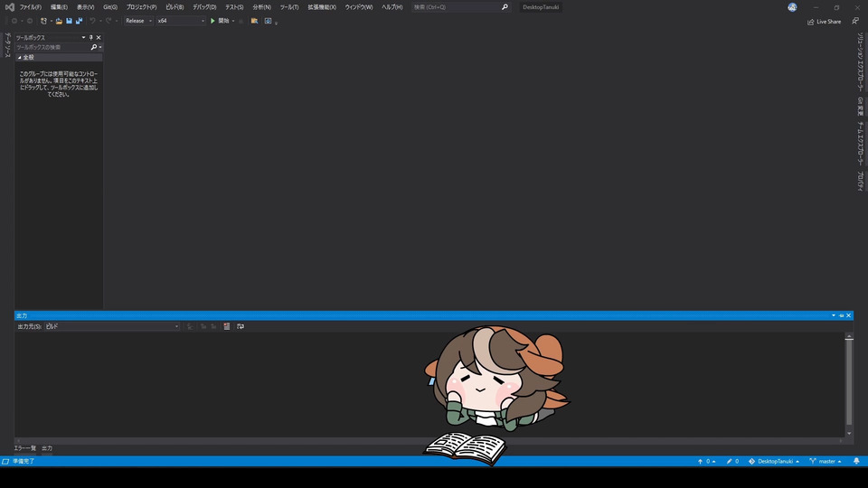Image resolution: width=868 pixels, height=488 pixels.
Task: Open the プロパティ side tab
Action: coord(860,182)
